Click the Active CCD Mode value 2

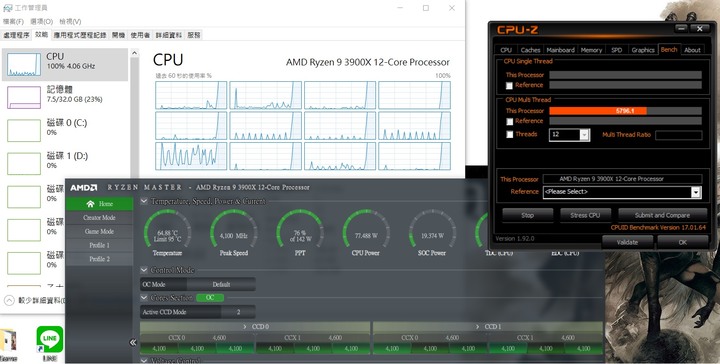tap(238, 312)
